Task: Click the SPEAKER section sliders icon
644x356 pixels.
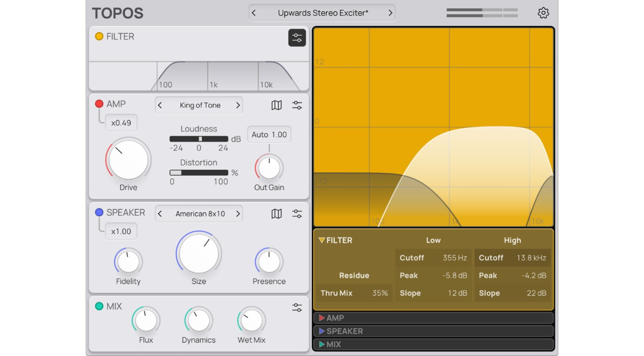Action: point(297,214)
